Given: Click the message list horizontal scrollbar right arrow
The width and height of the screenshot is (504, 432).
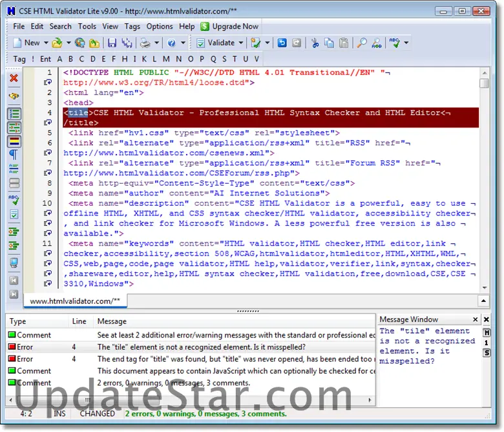Looking at the screenshot, I should tap(370, 400).
